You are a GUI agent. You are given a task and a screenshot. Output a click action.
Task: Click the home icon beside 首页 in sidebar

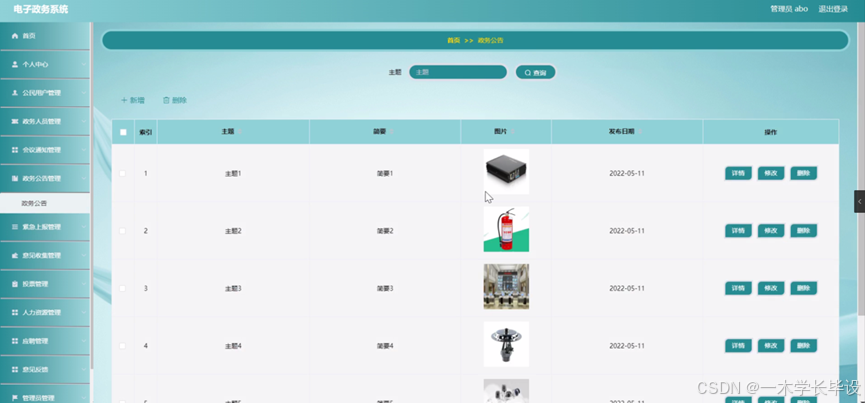[15, 36]
